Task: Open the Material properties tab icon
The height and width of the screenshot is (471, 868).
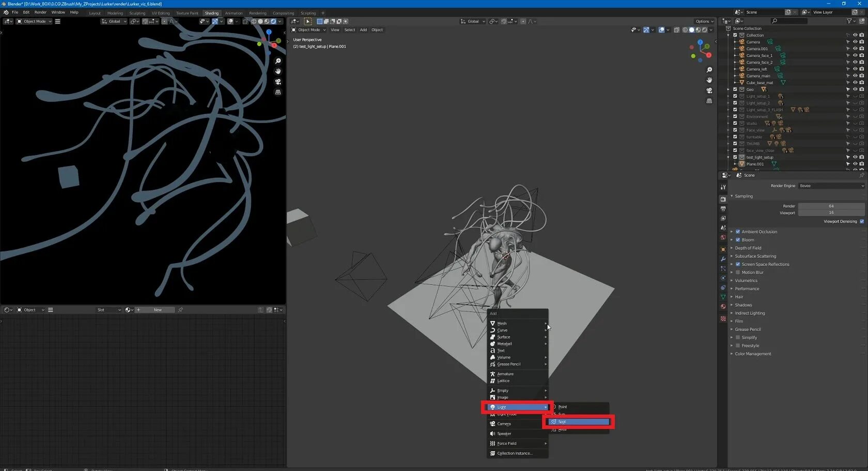Action: point(723,307)
